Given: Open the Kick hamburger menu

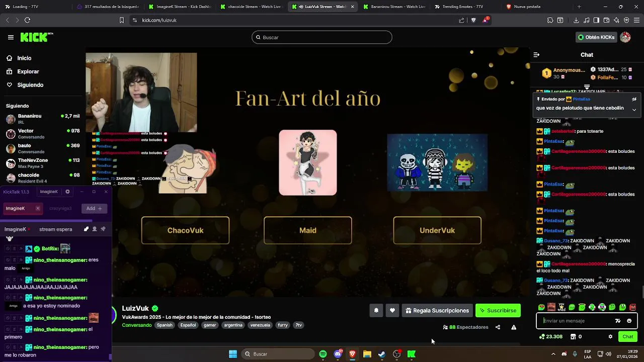Looking at the screenshot, I should point(11,37).
